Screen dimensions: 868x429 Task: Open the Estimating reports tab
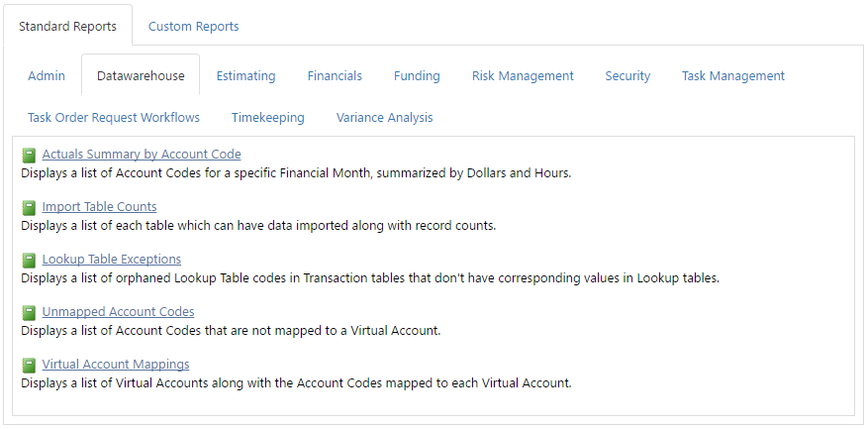click(245, 76)
